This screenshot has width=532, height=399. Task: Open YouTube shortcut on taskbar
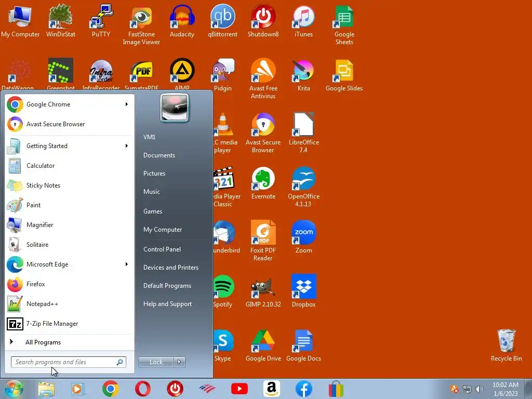[239, 389]
